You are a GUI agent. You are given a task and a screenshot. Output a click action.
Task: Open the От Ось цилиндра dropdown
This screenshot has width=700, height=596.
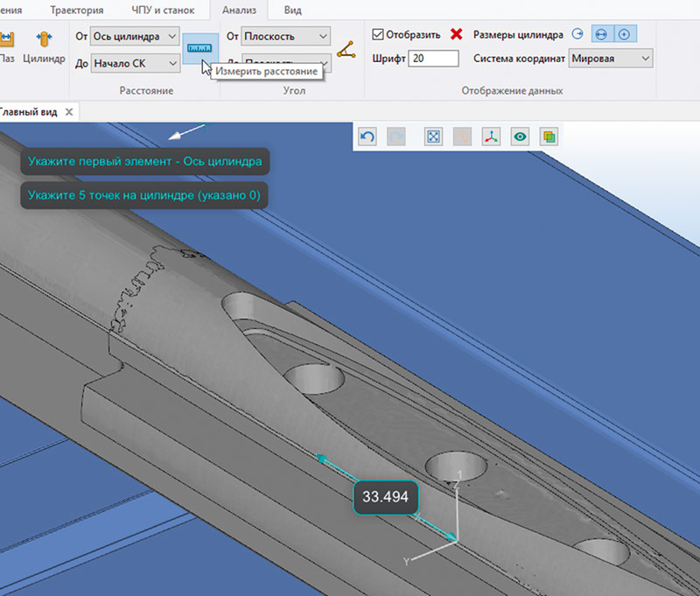pyautogui.click(x=136, y=36)
